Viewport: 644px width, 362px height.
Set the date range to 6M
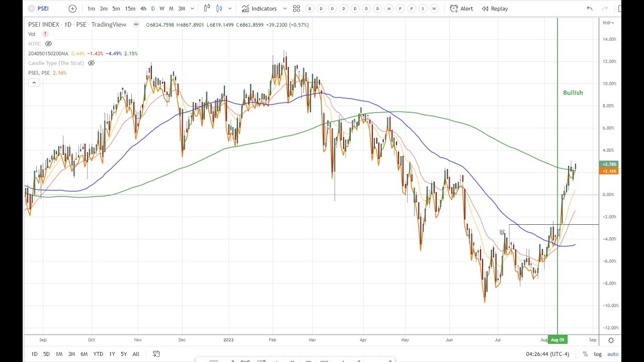point(84,354)
